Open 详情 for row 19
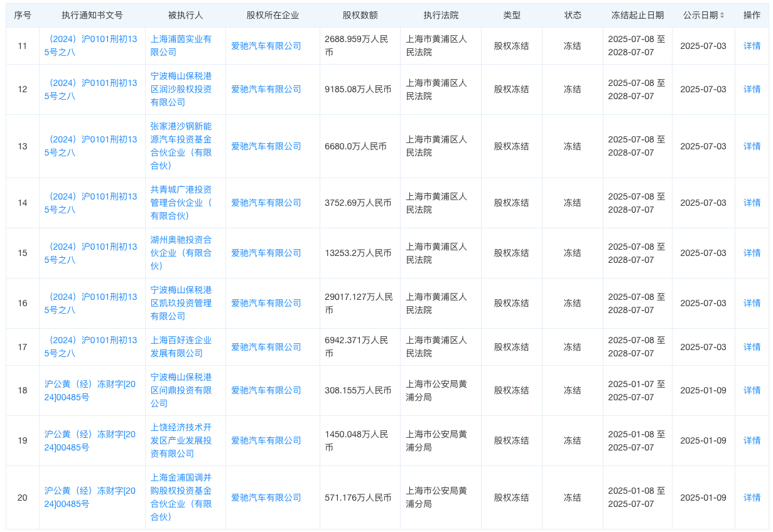The image size is (773, 532). click(x=752, y=440)
